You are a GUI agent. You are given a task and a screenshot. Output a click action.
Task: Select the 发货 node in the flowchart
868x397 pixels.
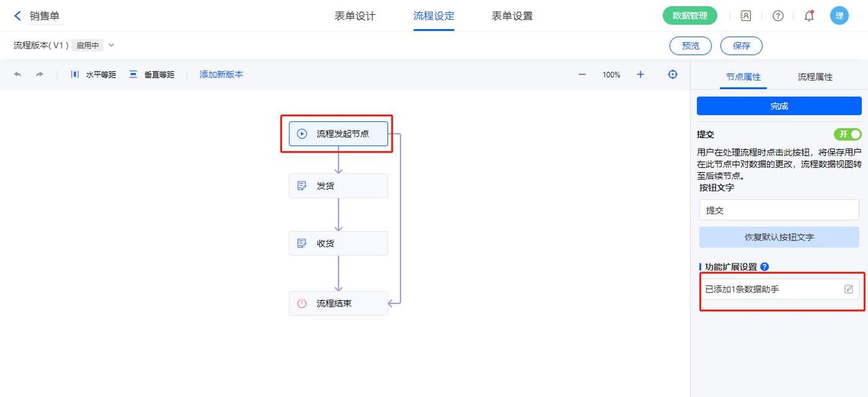tap(338, 185)
